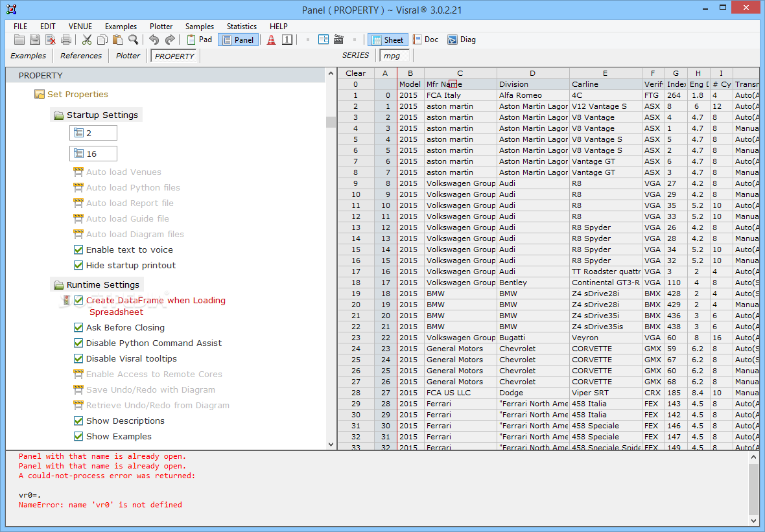Click list icon in the field showing 16
Screen dimensions: 765x532
tap(78, 154)
